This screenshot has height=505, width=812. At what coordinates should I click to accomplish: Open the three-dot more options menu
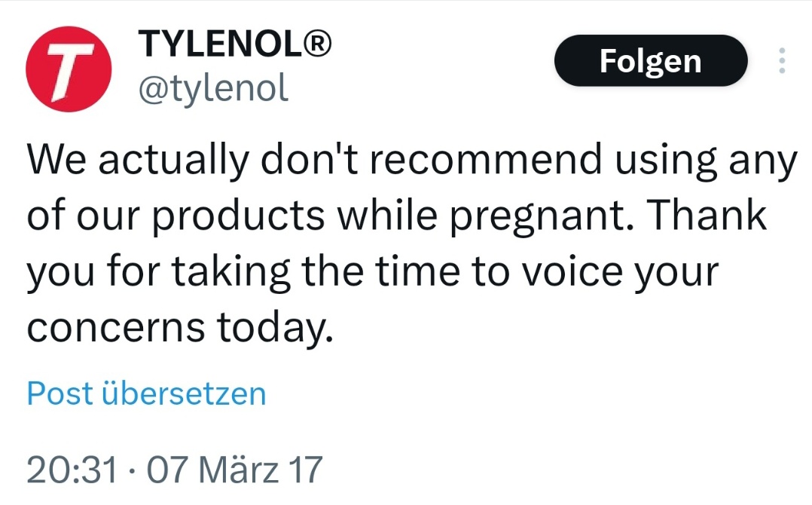coord(782,60)
